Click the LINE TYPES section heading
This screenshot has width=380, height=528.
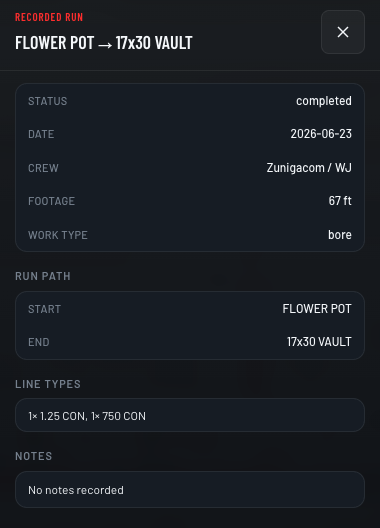(48, 384)
